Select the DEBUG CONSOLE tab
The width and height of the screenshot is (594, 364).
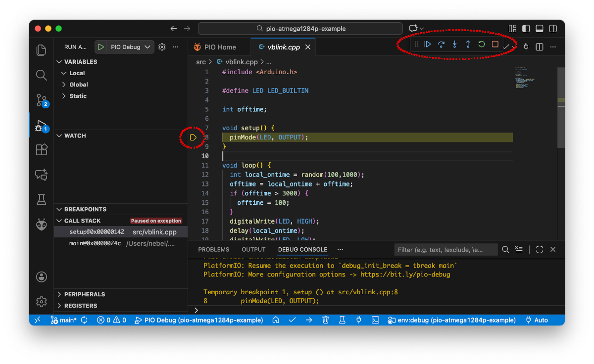(x=302, y=249)
